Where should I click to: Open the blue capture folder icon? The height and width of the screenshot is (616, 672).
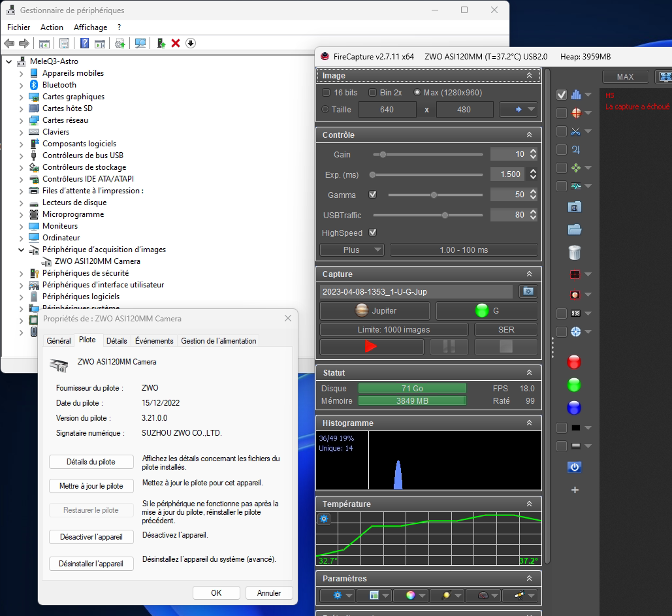point(575,230)
